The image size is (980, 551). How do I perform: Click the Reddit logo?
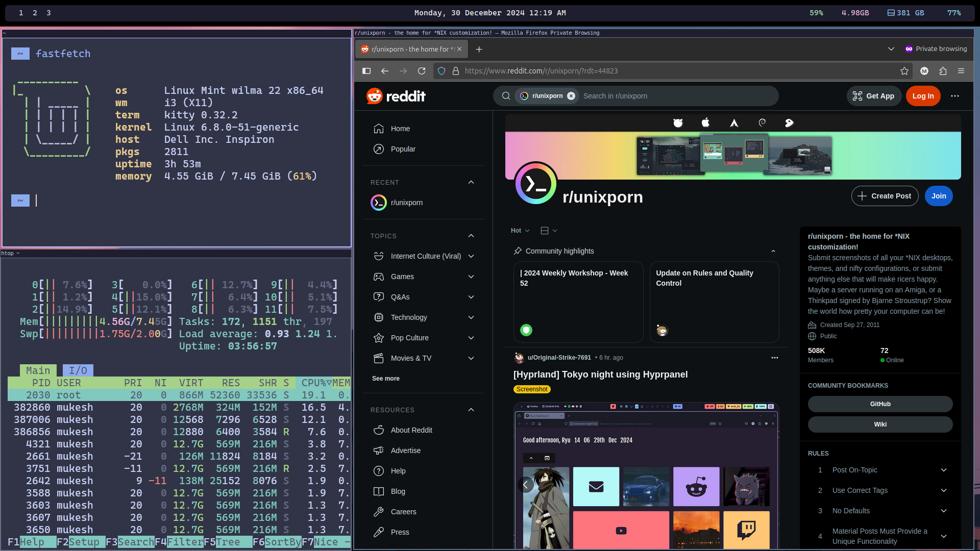[396, 96]
